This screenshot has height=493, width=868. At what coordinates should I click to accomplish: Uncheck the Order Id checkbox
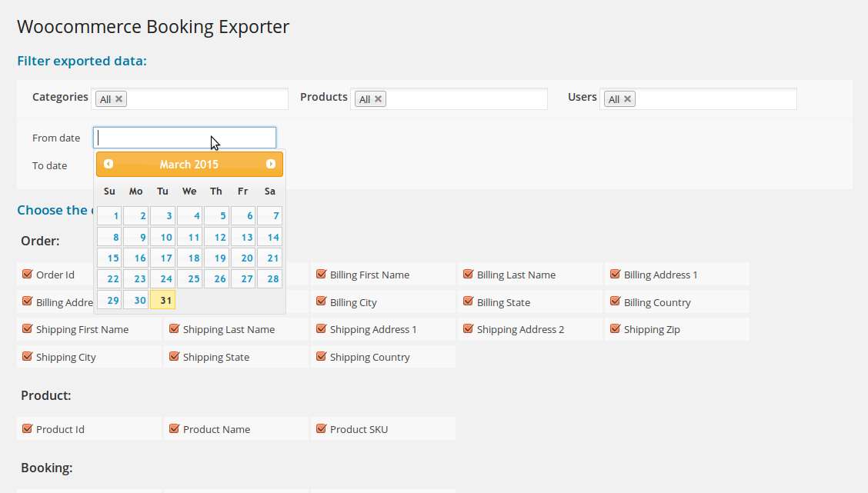point(27,274)
